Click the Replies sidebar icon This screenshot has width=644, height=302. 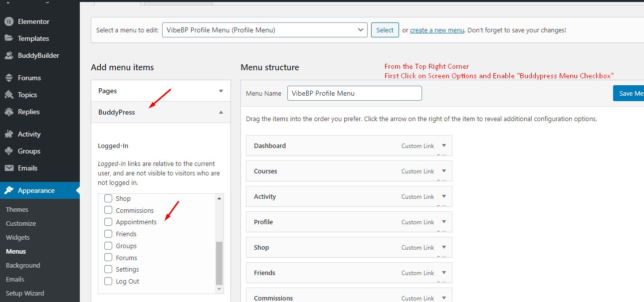(8, 112)
